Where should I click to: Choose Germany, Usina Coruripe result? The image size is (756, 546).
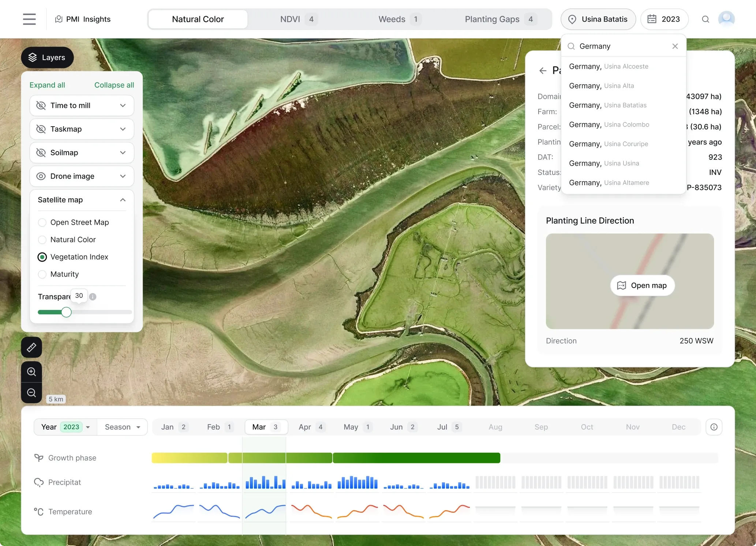(623, 144)
